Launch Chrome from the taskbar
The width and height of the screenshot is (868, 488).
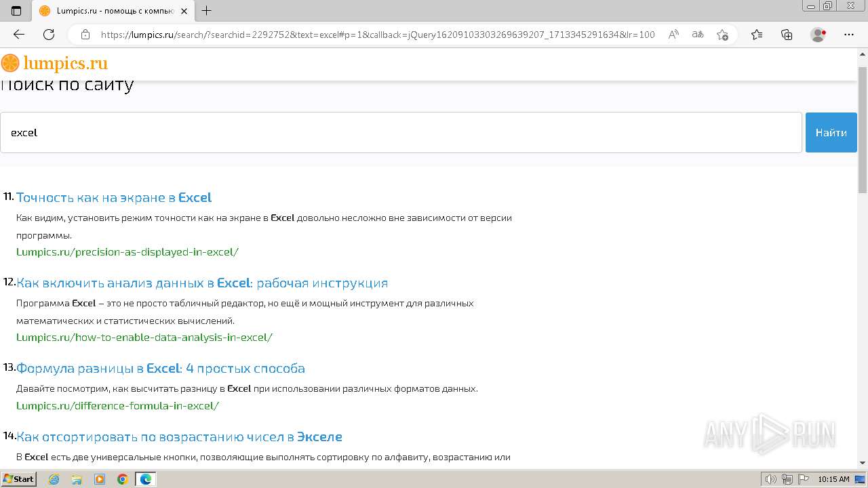tap(123, 479)
